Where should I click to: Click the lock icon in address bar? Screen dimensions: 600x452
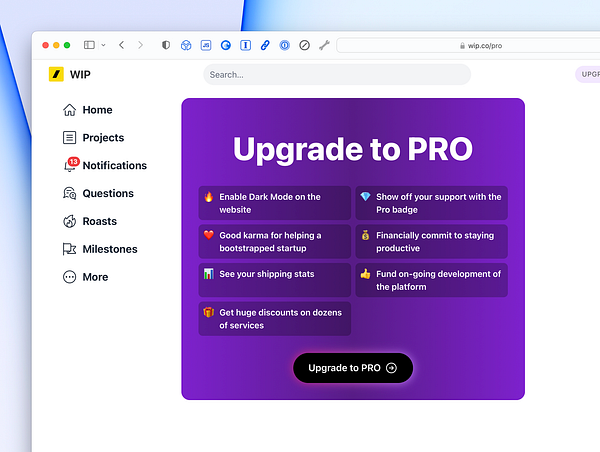tap(462, 46)
